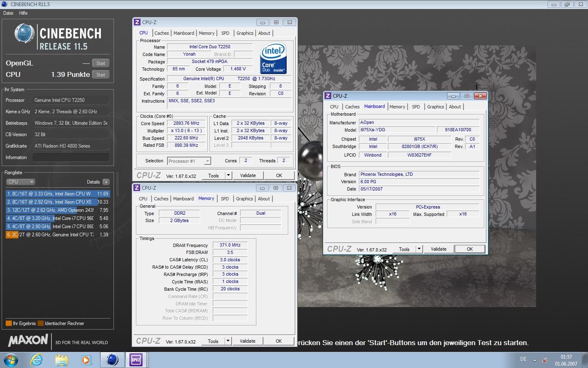Expand Tools dropdown arrow in CPU tab window

tap(228, 175)
